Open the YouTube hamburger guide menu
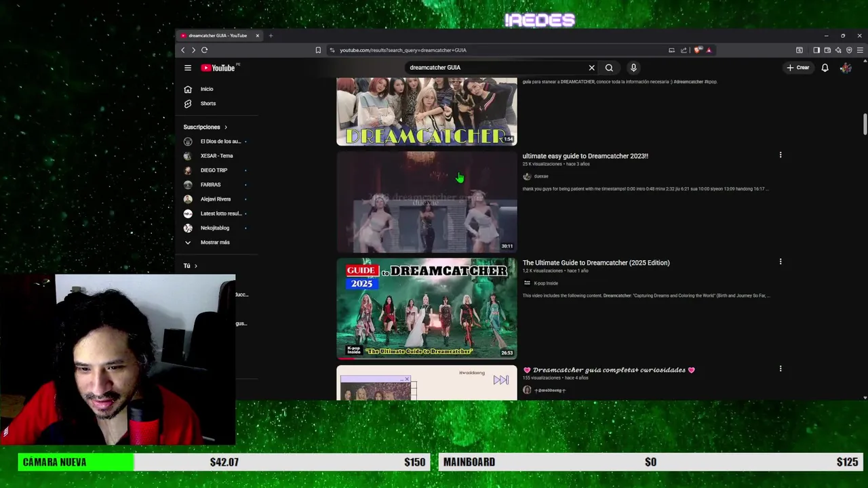868x488 pixels. point(188,68)
